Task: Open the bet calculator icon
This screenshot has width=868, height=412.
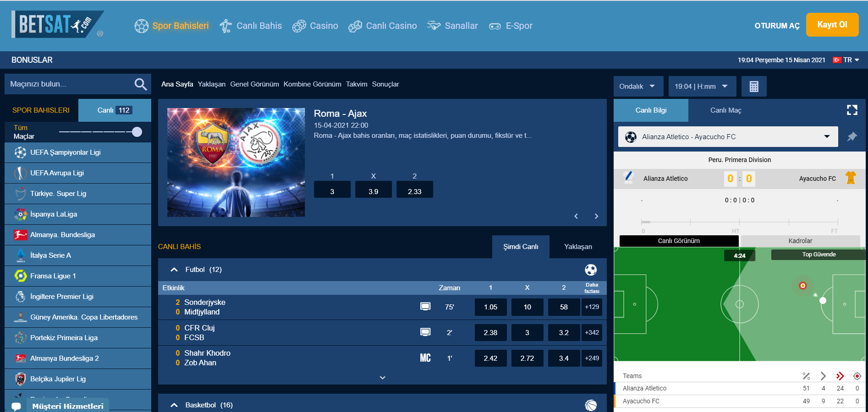Action: pos(754,87)
